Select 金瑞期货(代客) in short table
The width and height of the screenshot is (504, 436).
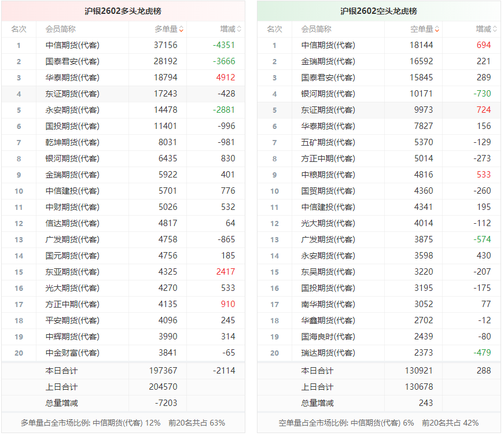pyautogui.click(x=328, y=61)
